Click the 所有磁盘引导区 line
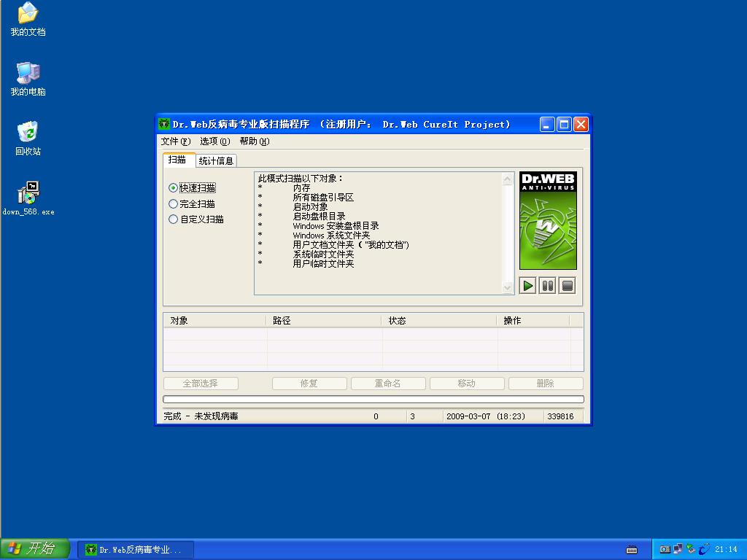The height and width of the screenshot is (560, 747). 323,198
